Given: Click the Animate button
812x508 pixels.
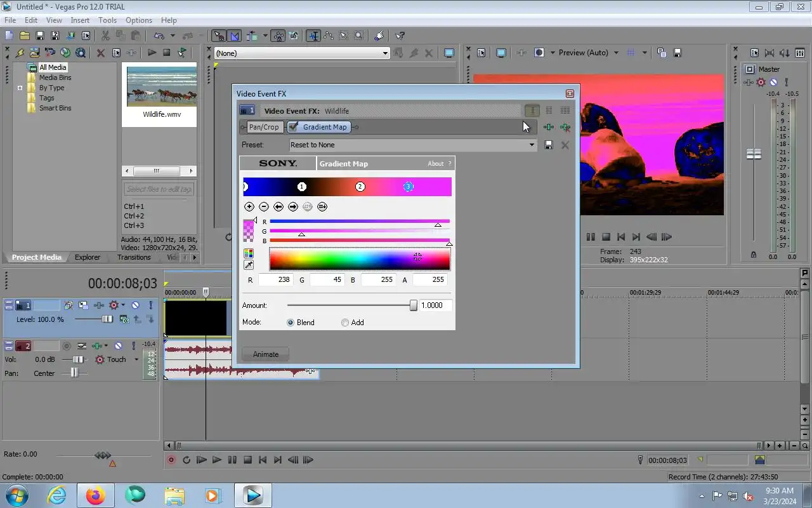Looking at the screenshot, I should pos(265,354).
